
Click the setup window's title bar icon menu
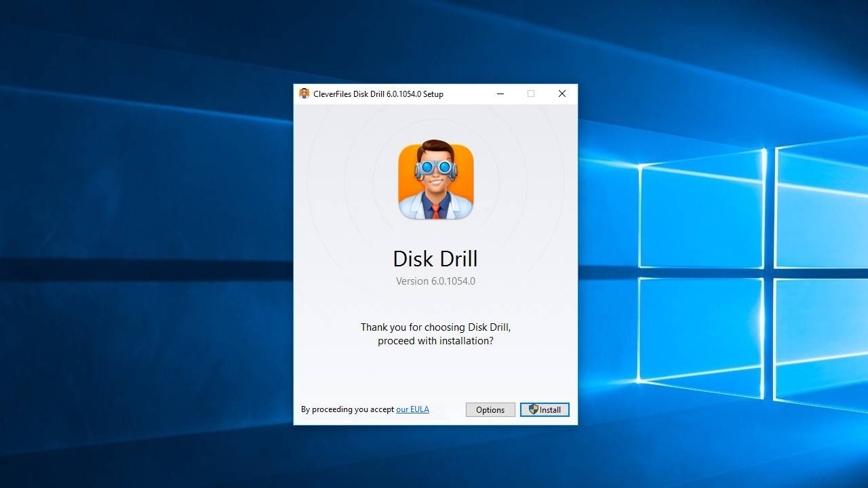point(304,94)
